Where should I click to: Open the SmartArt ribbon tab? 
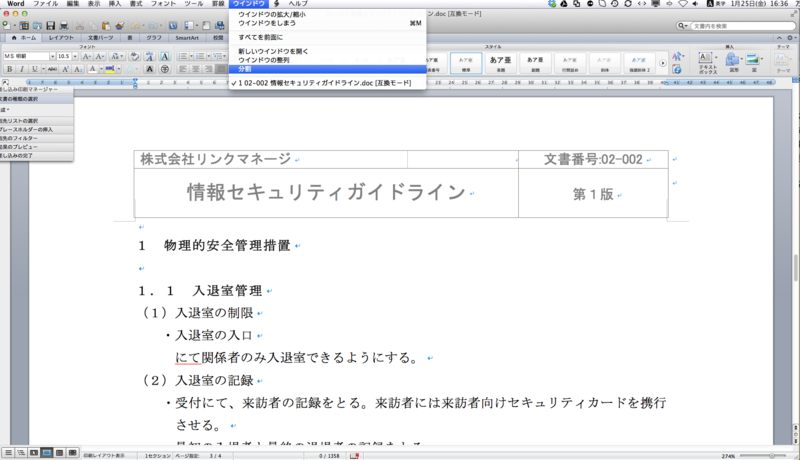[187, 38]
